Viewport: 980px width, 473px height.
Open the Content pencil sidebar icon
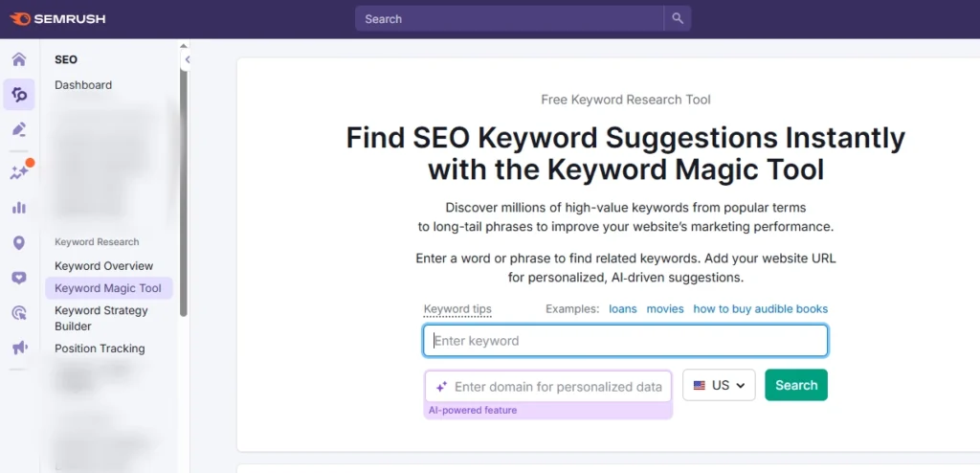click(19, 129)
